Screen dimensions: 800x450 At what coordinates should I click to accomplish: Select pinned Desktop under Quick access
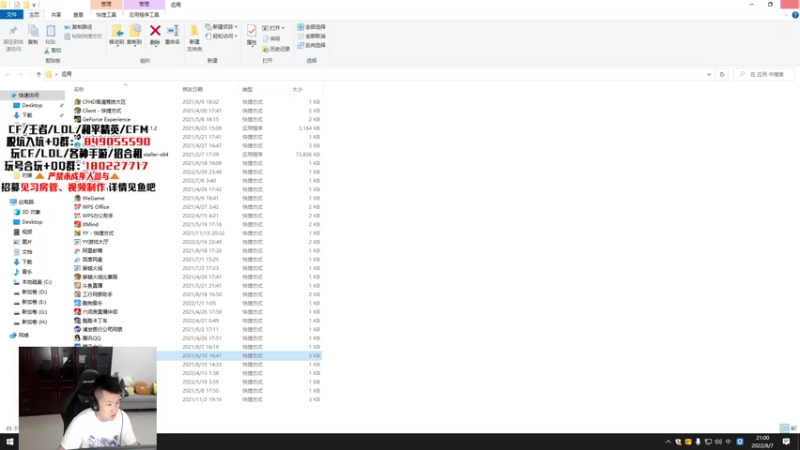click(32, 106)
